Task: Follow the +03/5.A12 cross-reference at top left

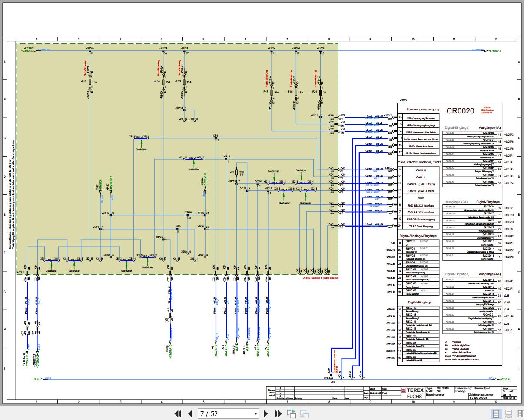Action: coord(28,51)
